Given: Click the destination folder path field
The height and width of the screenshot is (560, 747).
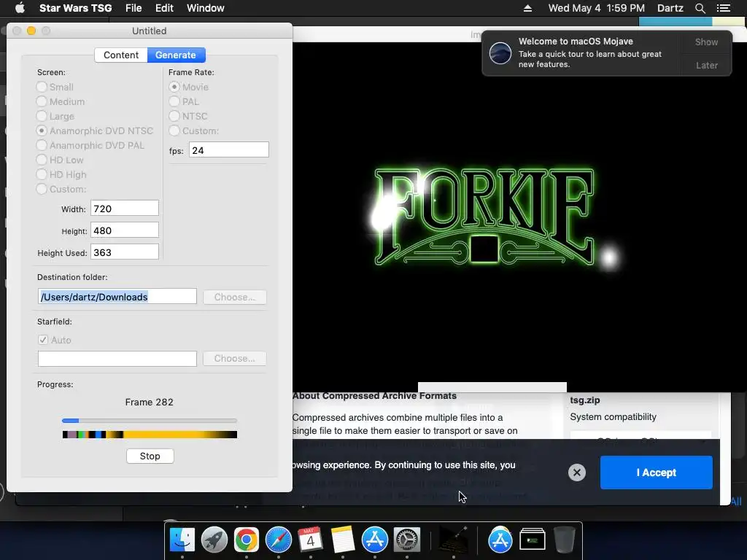Looking at the screenshot, I should (117, 297).
